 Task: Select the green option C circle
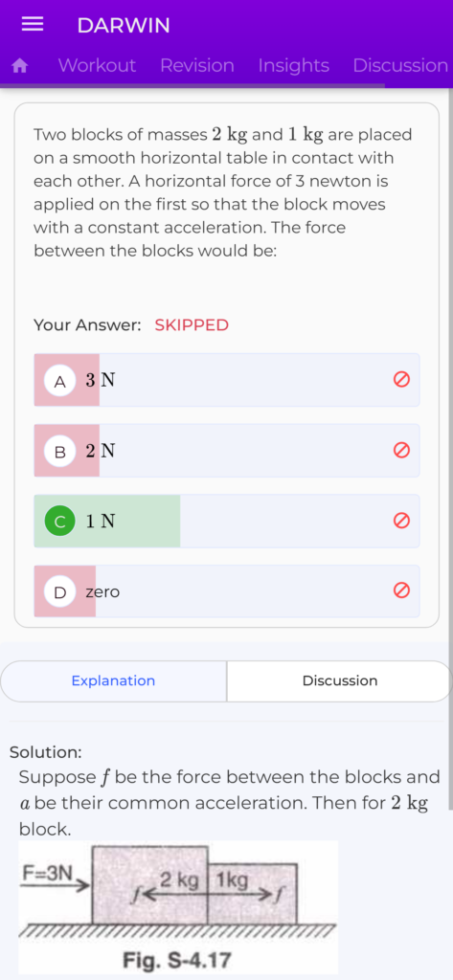click(60, 522)
